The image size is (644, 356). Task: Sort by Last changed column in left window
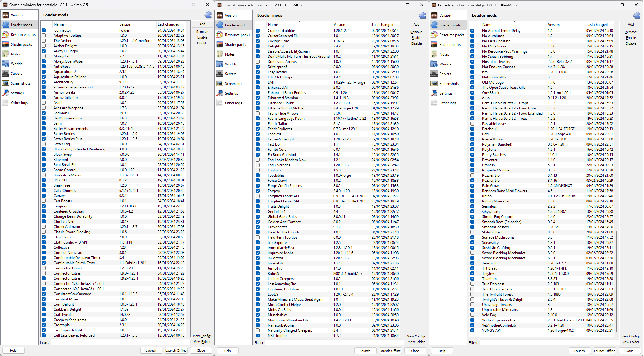171,24
